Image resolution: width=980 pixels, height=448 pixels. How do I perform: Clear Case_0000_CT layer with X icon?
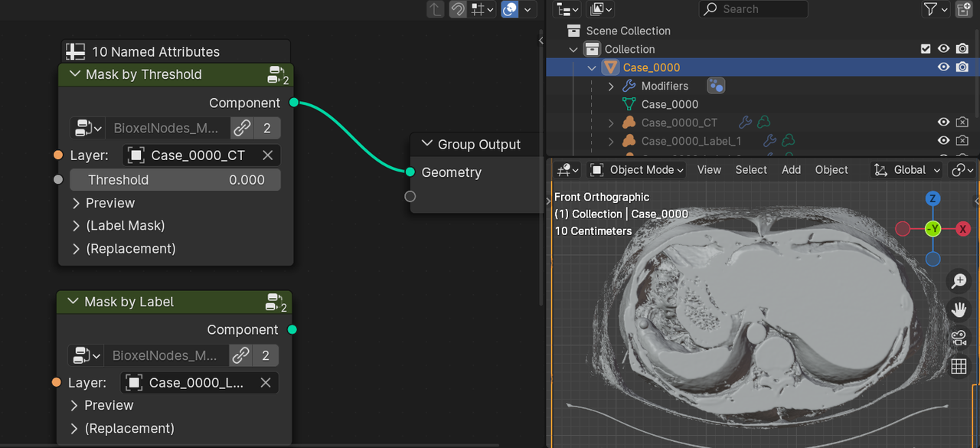tap(267, 155)
